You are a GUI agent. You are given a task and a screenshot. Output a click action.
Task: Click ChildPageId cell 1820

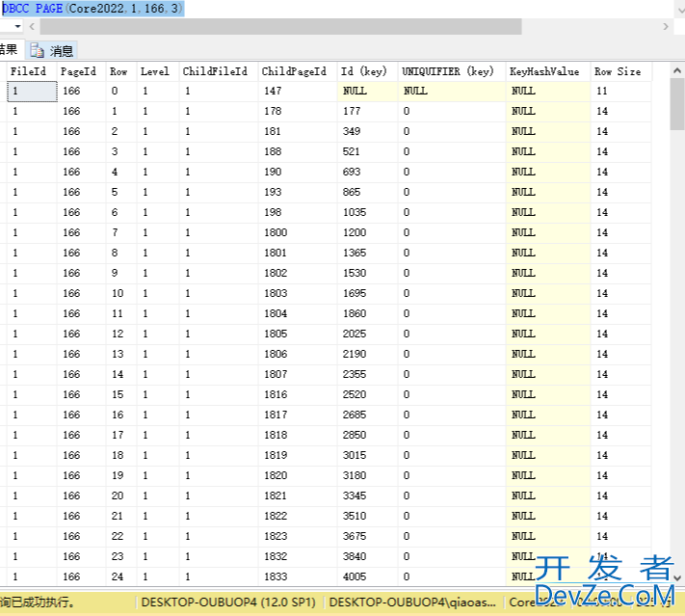pos(298,475)
